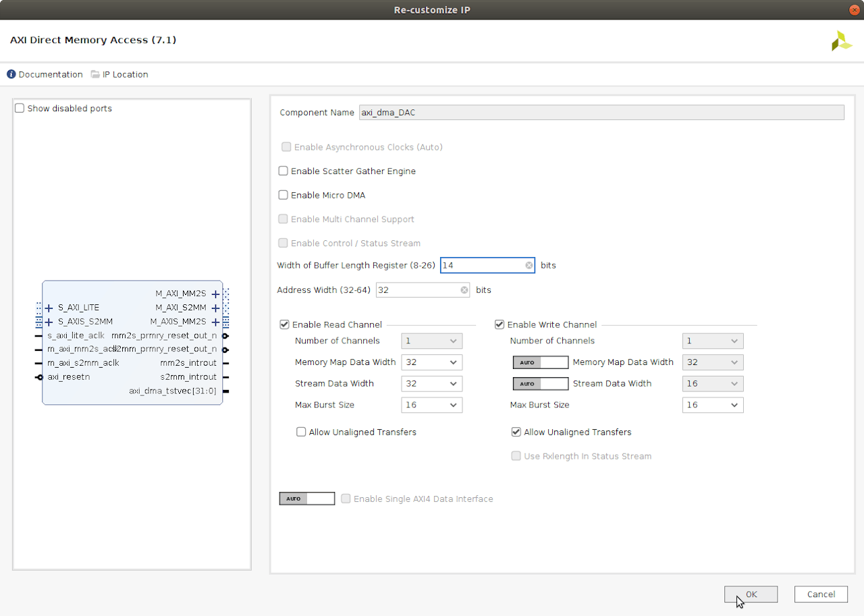This screenshot has width=864, height=616.
Task: Uncheck Enable Read Channel
Action: [284, 325]
